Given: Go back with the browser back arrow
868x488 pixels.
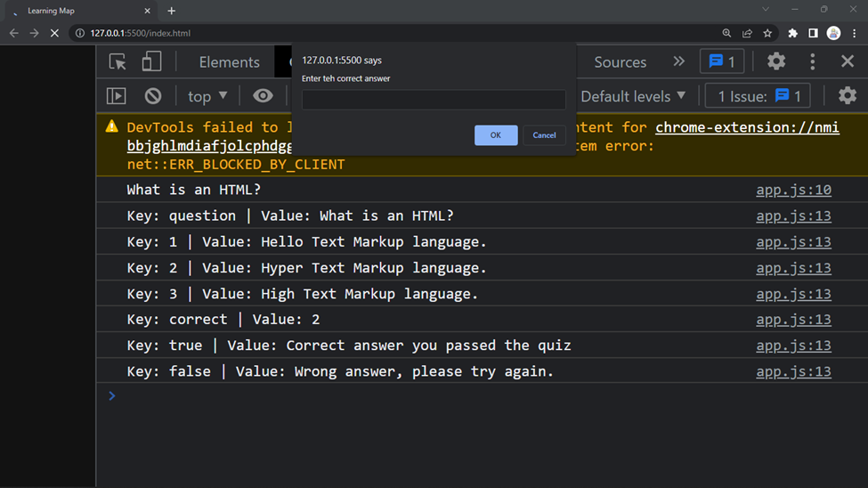Looking at the screenshot, I should coord(14,33).
